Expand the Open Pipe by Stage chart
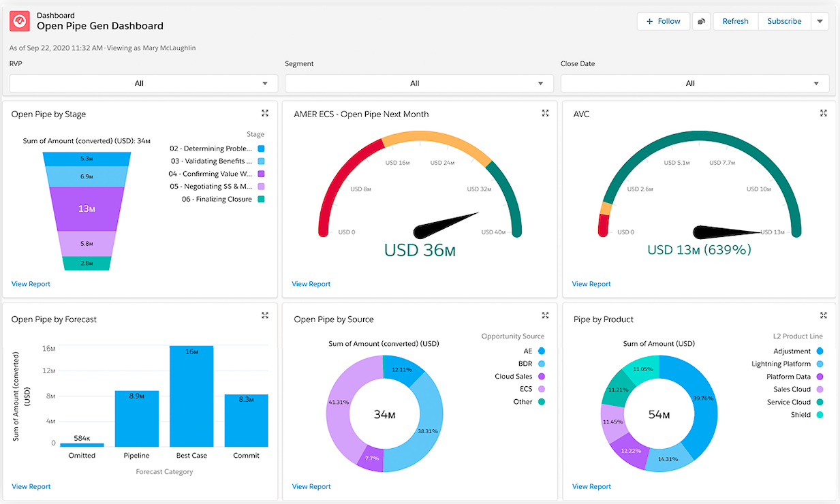 tap(265, 114)
